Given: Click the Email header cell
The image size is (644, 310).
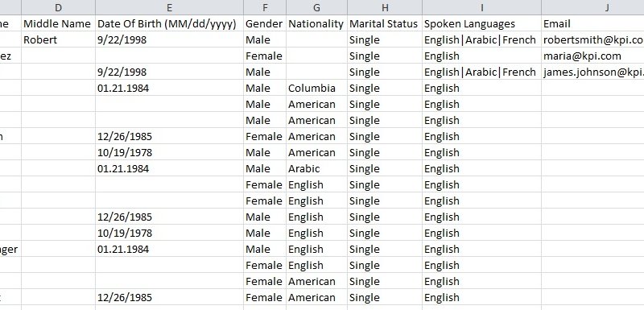Looking at the screenshot, I should click(592, 24).
